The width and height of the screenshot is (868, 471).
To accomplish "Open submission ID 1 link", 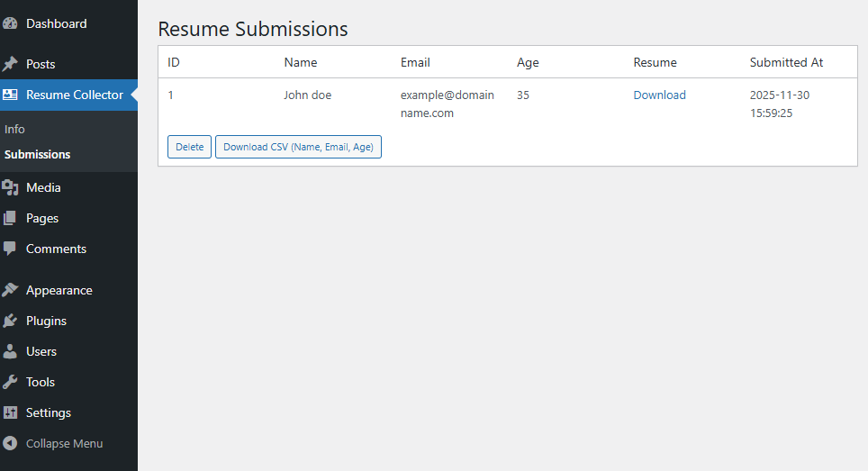I will [171, 95].
